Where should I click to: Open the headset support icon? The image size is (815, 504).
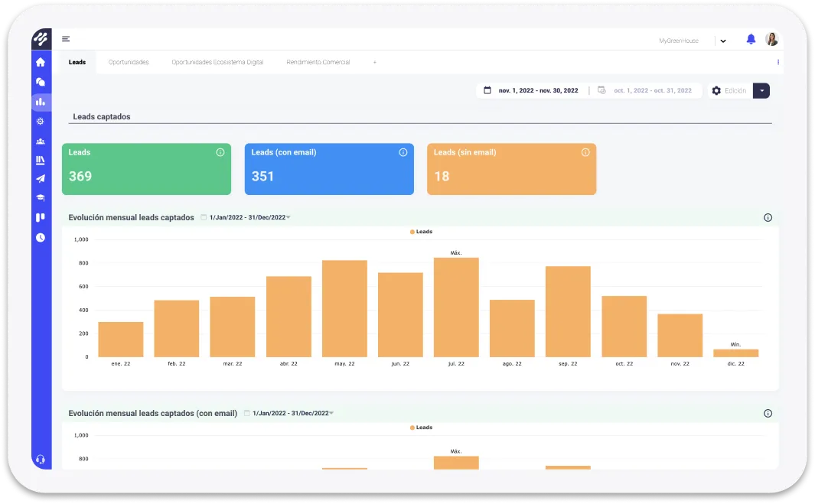(41, 460)
